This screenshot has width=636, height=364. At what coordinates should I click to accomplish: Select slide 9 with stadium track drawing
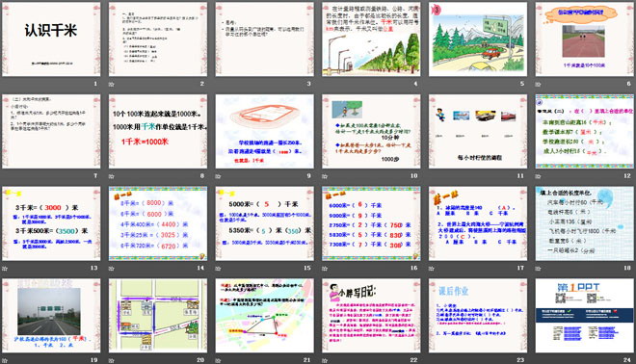(264, 131)
